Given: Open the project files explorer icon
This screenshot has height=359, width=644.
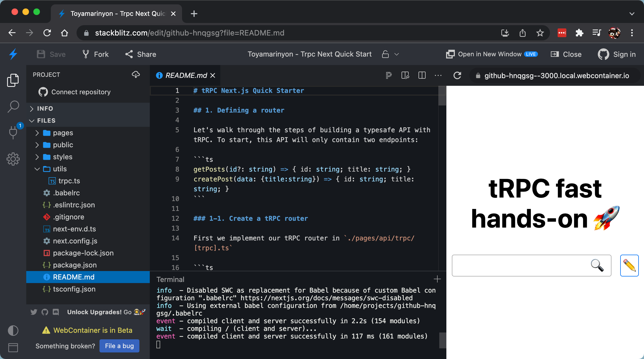Looking at the screenshot, I should coord(13,80).
